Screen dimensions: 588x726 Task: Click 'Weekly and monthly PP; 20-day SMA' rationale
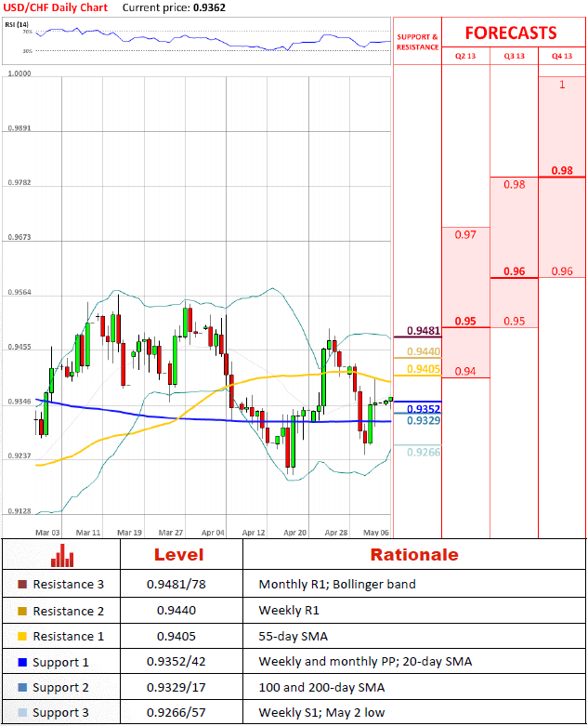(x=365, y=662)
